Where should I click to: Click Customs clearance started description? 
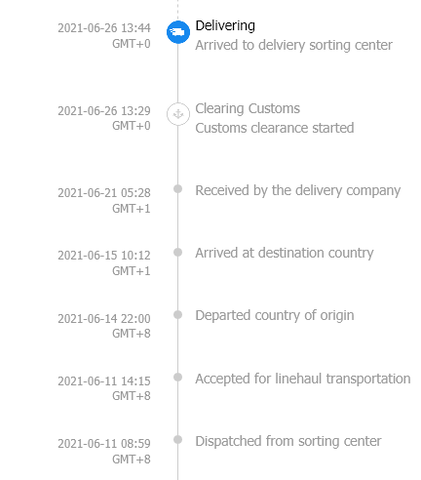point(274,128)
